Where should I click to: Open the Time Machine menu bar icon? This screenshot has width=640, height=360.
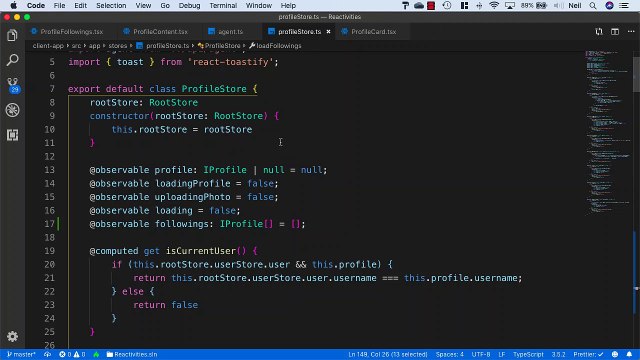click(x=447, y=5)
